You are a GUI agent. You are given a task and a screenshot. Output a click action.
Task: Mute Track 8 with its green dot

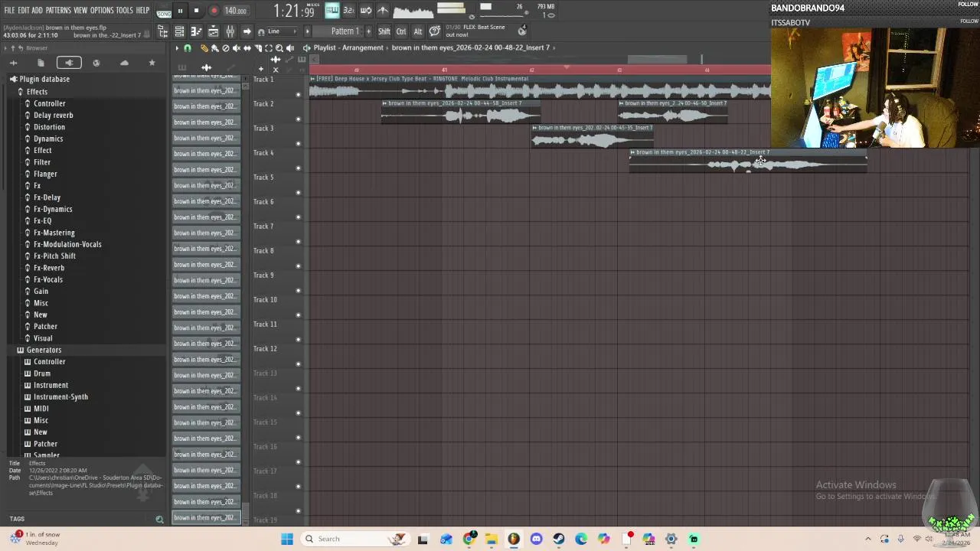(299, 266)
